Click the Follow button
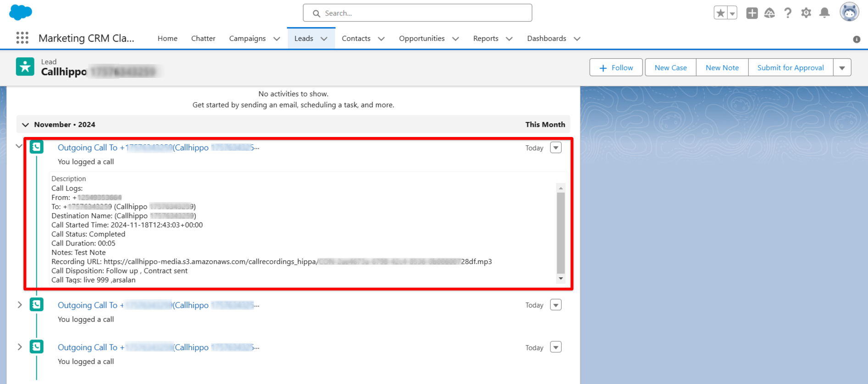The width and height of the screenshot is (868, 384). (x=616, y=67)
